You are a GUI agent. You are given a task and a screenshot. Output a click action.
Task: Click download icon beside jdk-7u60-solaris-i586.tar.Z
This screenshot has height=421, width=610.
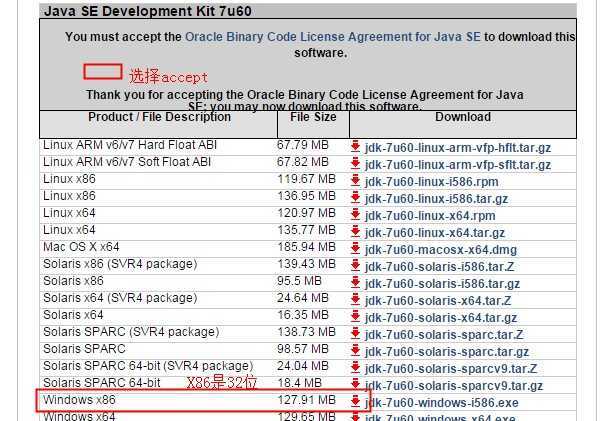pos(355,266)
